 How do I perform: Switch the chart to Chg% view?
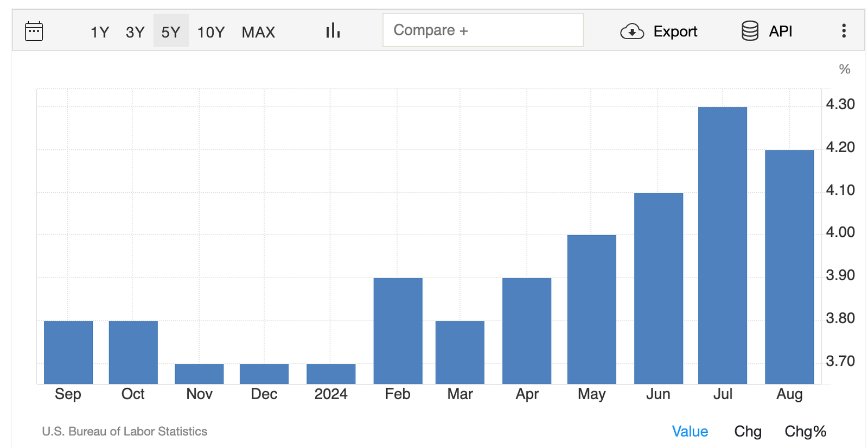pos(805,431)
